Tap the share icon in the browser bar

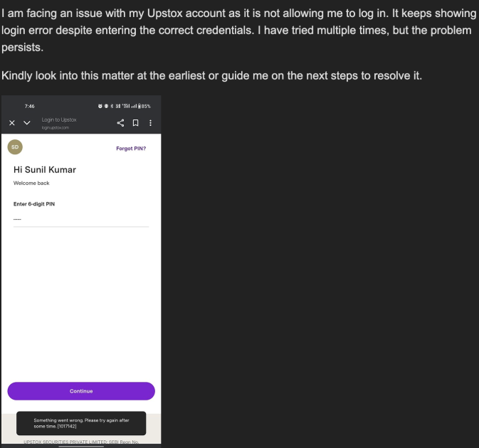pyautogui.click(x=121, y=123)
